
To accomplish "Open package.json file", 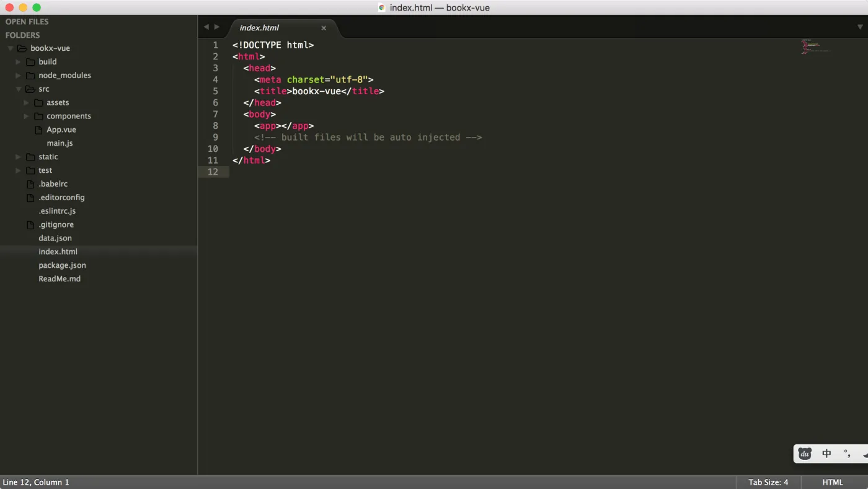I will click(62, 265).
